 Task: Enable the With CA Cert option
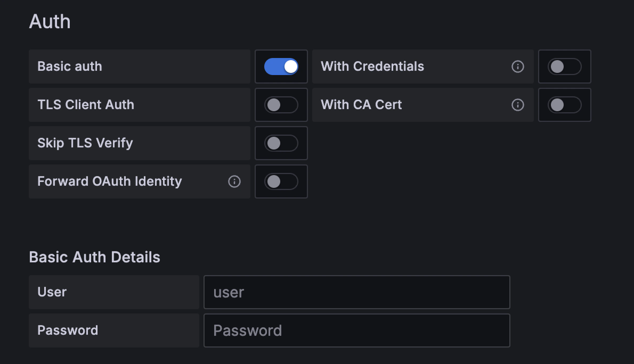[x=564, y=105]
